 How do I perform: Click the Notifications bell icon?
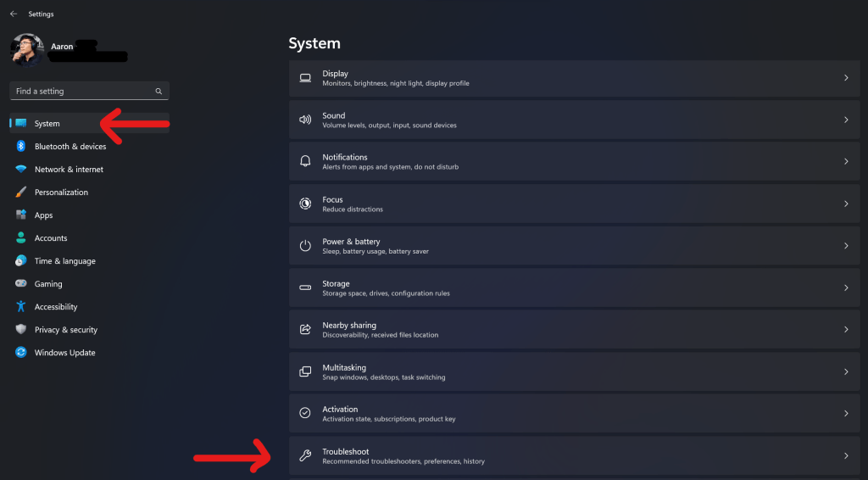click(305, 162)
